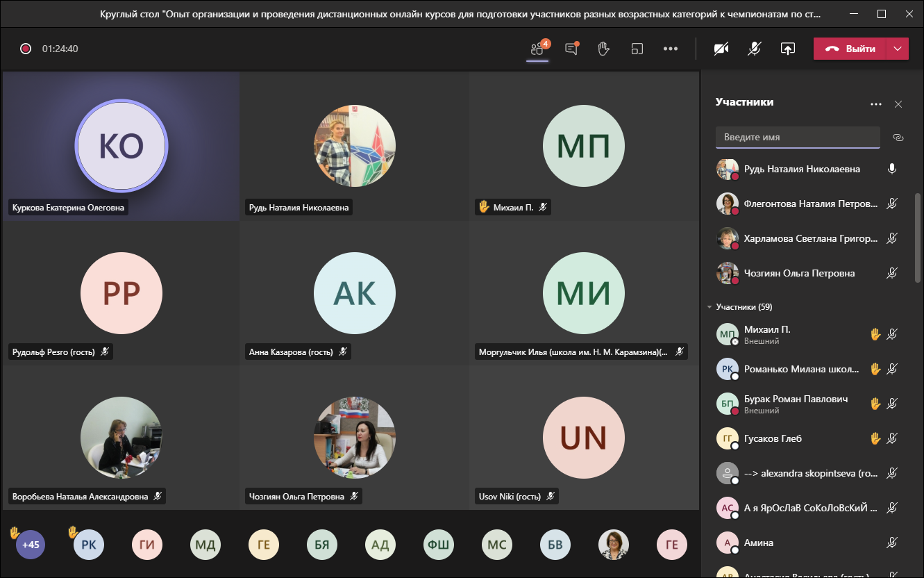Click the Введите имя search field
This screenshot has width=924, height=578.
[797, 138]
